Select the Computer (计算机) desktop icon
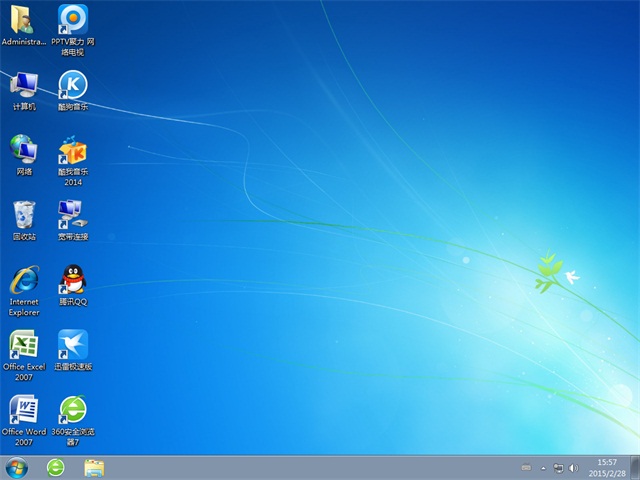Image resolution: width=640 pixels, height=480 pixels. [24, 84]
